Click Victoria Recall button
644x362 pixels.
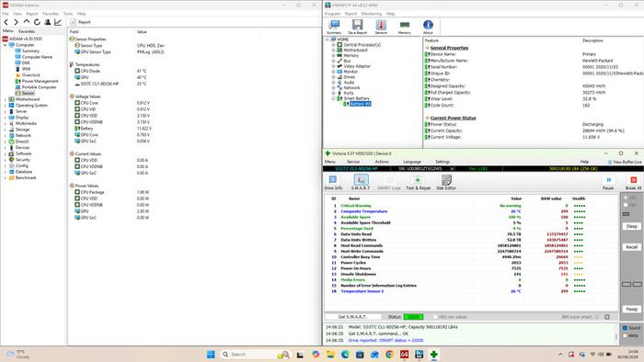[x=631, y=247]
